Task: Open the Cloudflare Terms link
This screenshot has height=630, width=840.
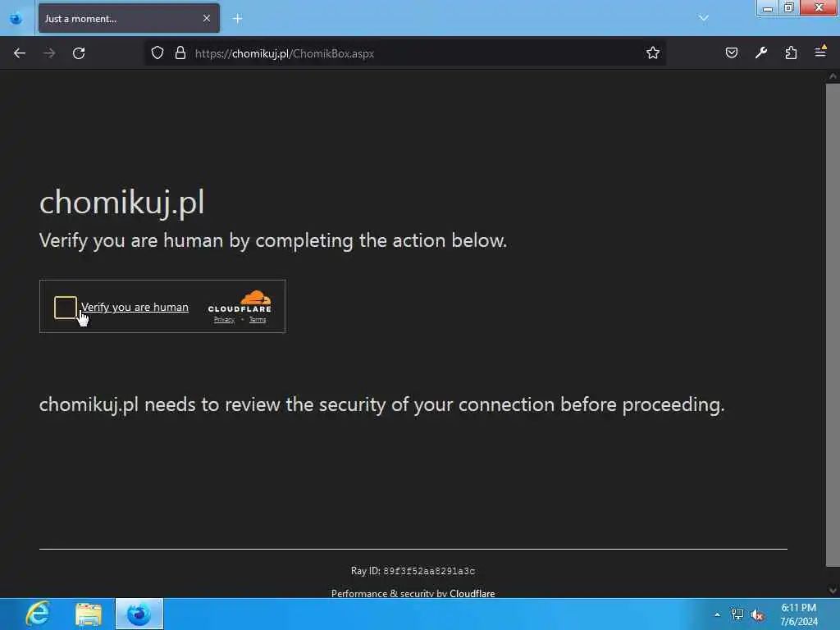Action: [x=258, y=320]
